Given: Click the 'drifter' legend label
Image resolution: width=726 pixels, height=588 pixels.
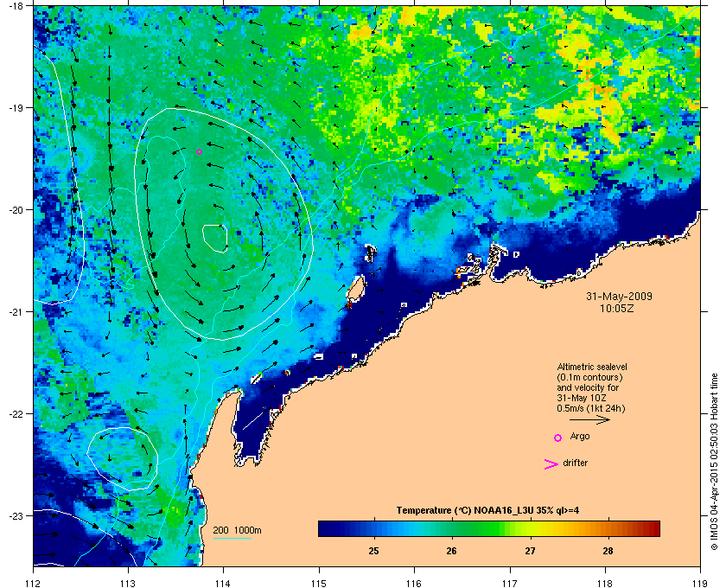Looking at the screenshot, I should tap(575, 463).
